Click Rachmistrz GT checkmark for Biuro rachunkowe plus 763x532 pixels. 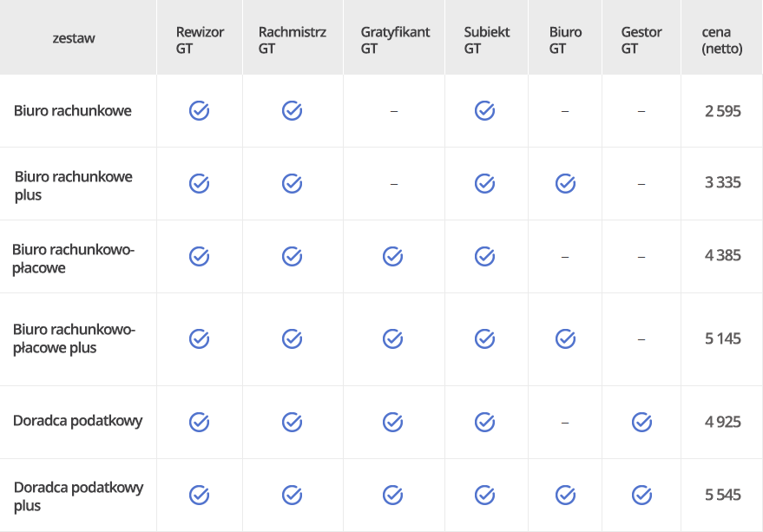[292, 183]
